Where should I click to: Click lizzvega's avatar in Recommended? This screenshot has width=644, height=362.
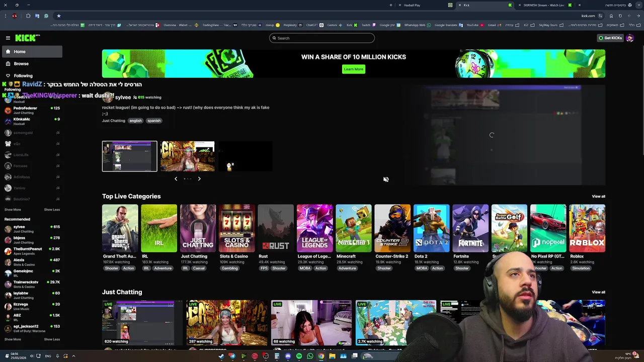(x=8, y=306)
